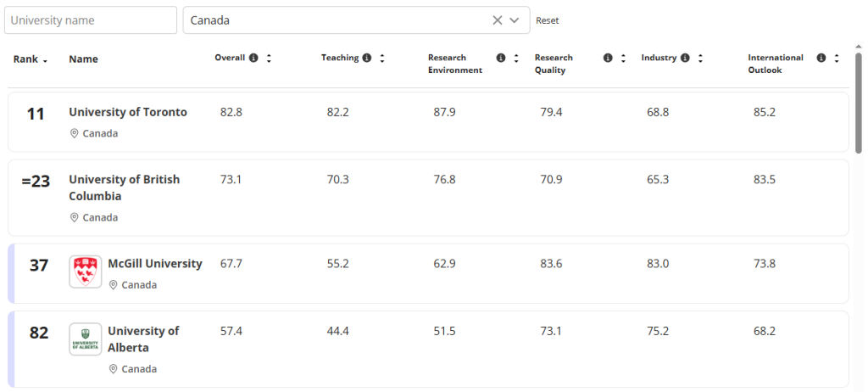The image size is (868, 392).
Task: Click the International Outlook info icon
Action: (x=821, y=59)
